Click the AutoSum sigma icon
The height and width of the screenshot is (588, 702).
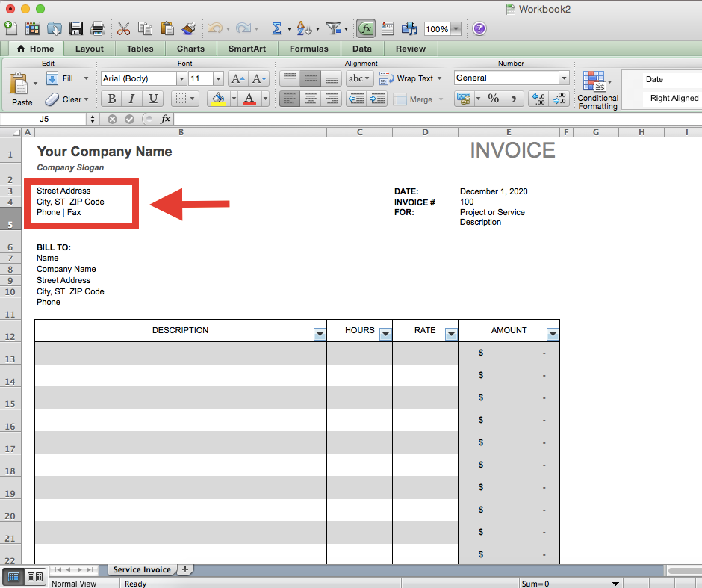coord(276,28)
